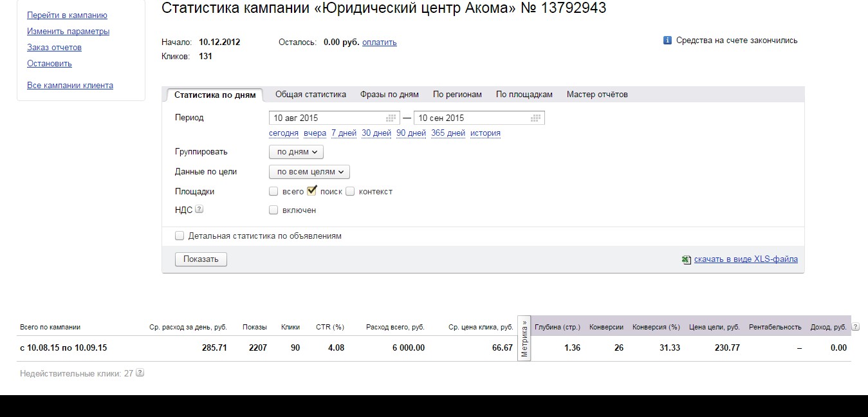The width and height of the screenshot is (868, 417).
Task: Switch to 'Общая статистика' tab
Action: (x=311, y=95)
